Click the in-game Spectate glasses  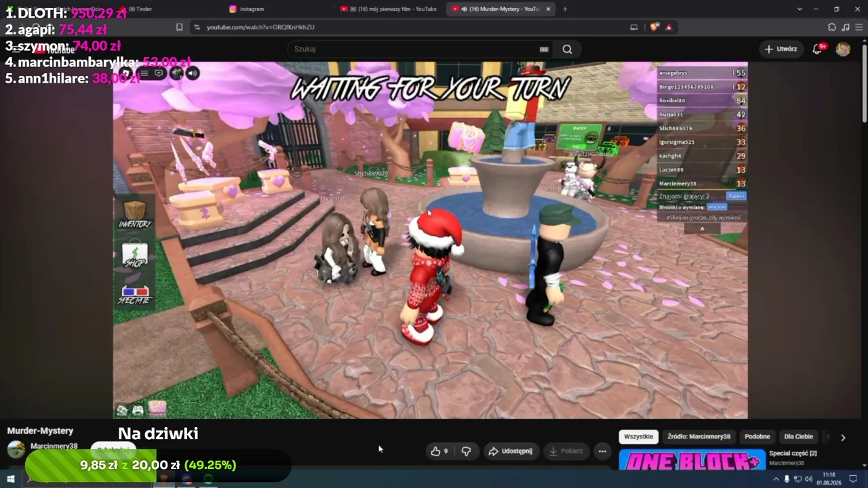coord(134,295)
